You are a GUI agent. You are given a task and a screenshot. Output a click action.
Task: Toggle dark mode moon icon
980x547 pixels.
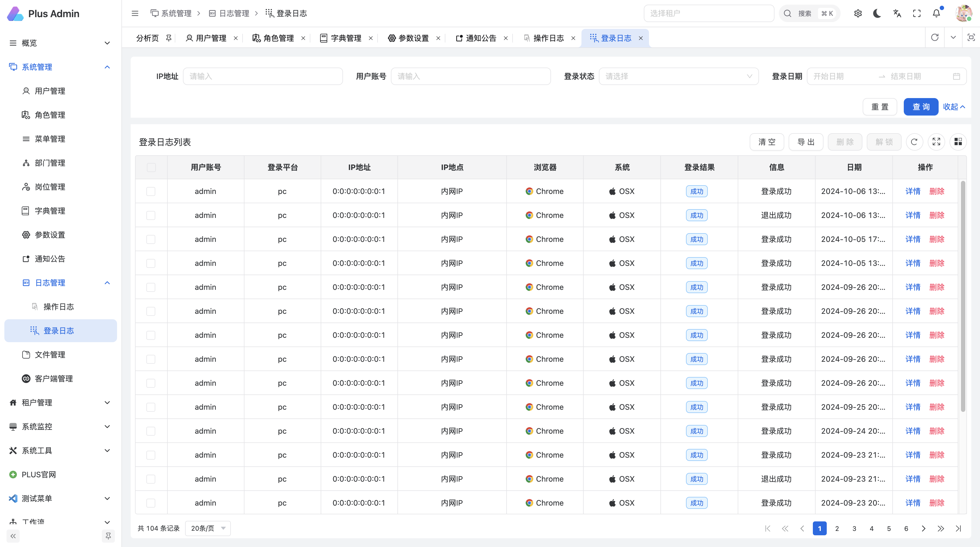[877, 14]
